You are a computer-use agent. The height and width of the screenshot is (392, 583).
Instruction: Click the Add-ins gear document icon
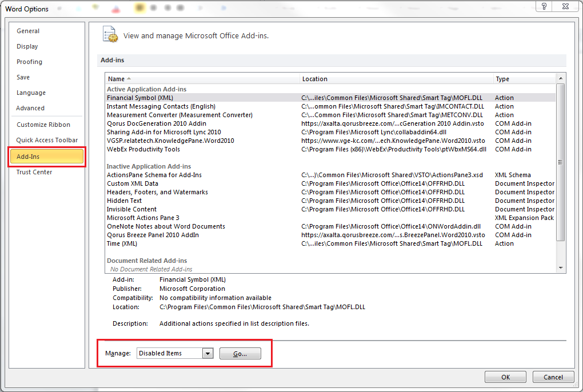coord(110,34)
